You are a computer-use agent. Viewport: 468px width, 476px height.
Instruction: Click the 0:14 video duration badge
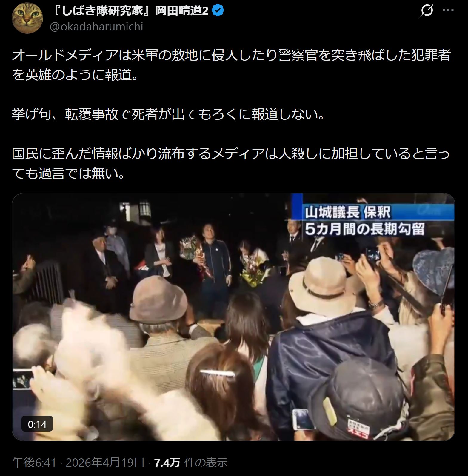tap(37, 424)
